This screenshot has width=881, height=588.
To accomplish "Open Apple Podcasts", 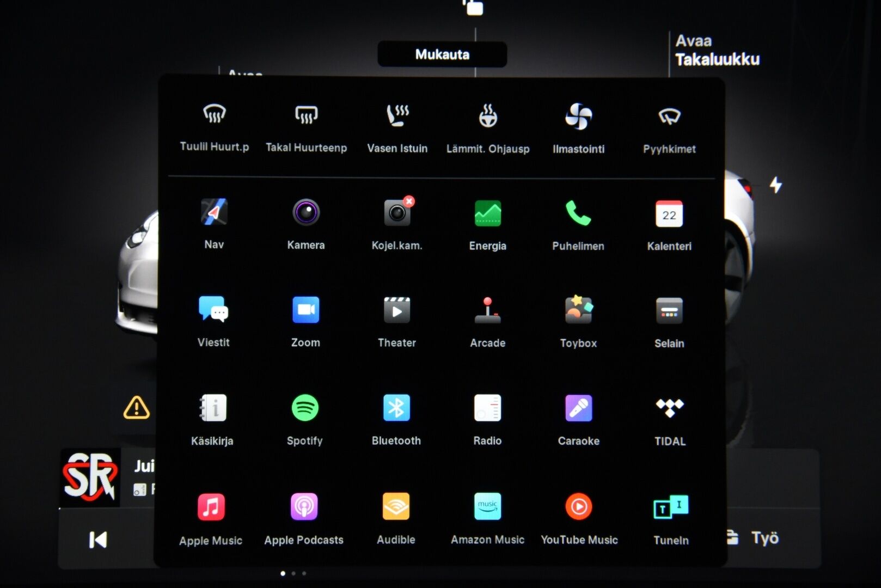I will click(x=304, y=519).
